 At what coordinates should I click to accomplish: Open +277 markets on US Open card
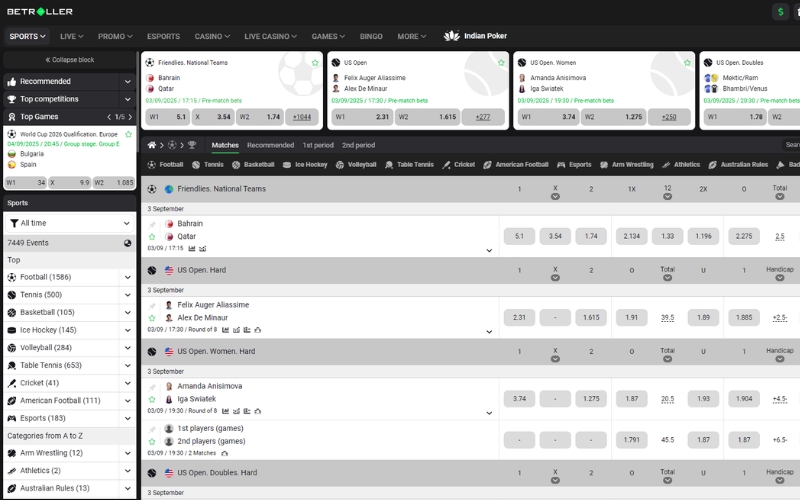click(x=483, y=117)
